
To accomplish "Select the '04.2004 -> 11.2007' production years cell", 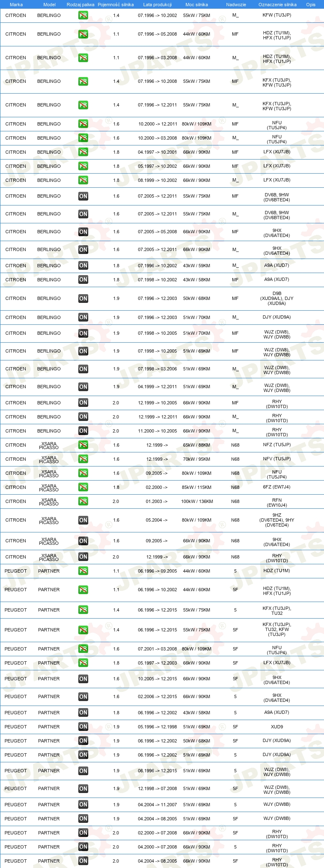I will pos(157,805).
